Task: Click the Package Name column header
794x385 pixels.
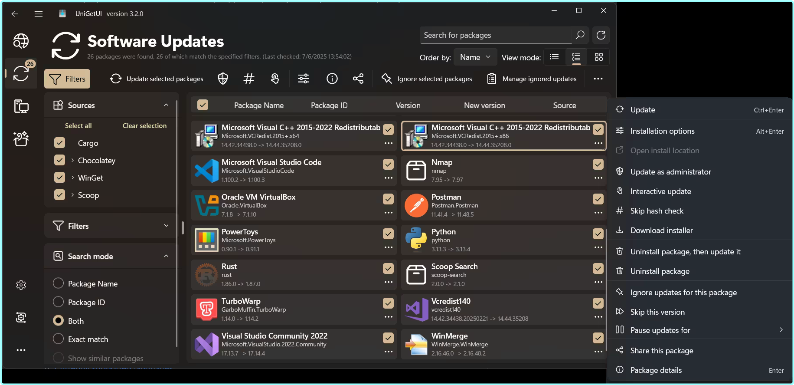Action: pos(259,105)
